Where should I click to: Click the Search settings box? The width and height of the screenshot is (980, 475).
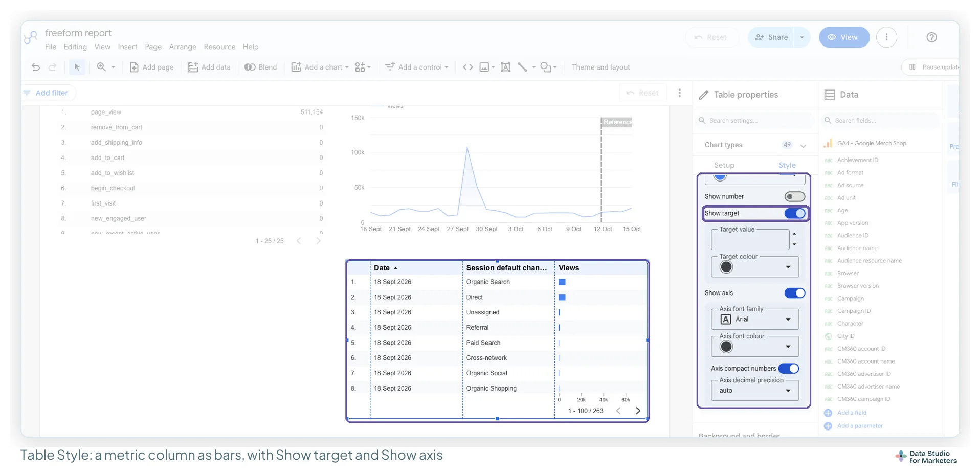pos(755,121)
